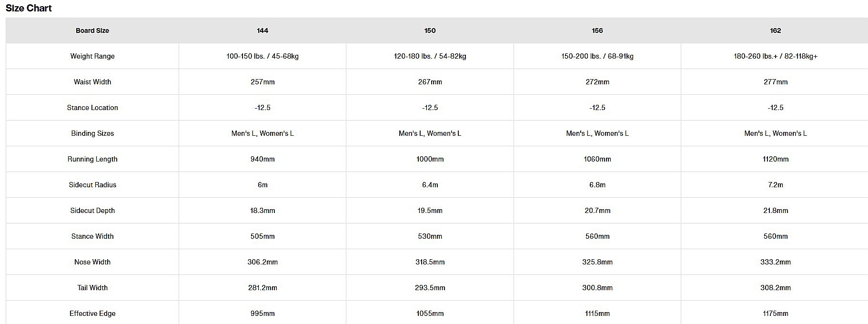
Task: Select the Board Size header cell
Action: [92, 30]
